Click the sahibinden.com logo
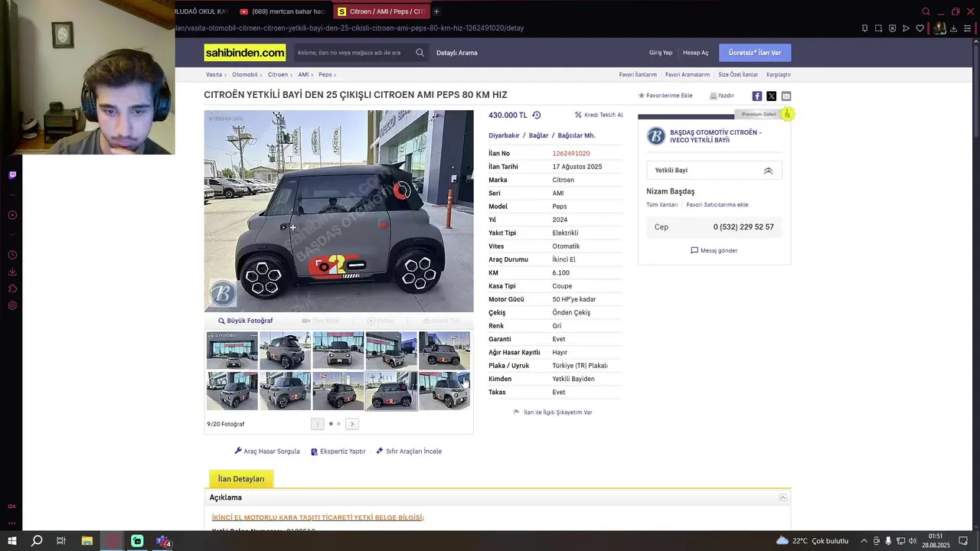 point(245,53)
